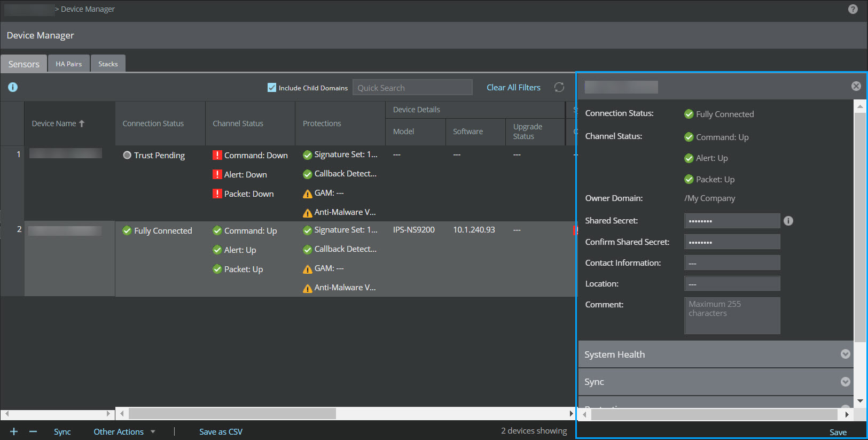Expand the System Health section
This screenshot has height=440, width=868.
pos(716,354)
